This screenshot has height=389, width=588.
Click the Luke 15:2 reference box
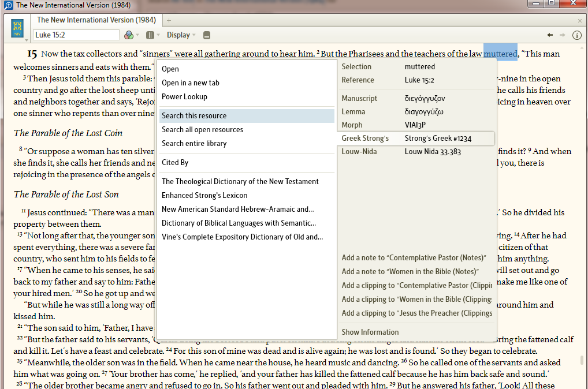(76, 35)
